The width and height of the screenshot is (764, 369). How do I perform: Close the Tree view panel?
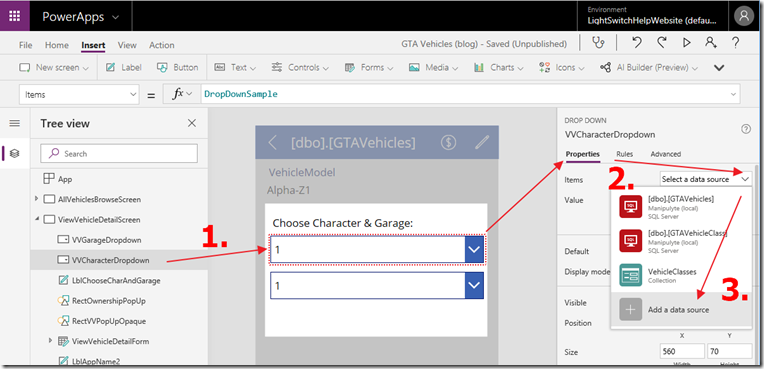(x=192, y=123)
